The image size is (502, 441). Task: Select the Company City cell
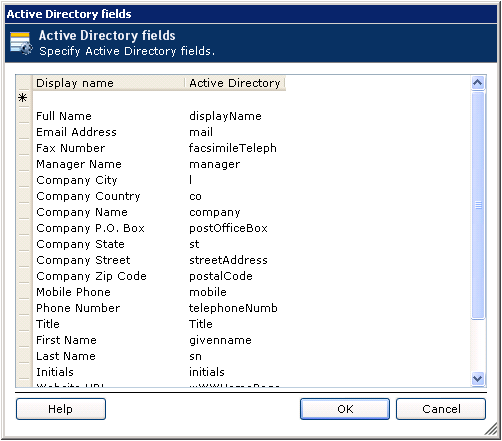tap(109, 180)
